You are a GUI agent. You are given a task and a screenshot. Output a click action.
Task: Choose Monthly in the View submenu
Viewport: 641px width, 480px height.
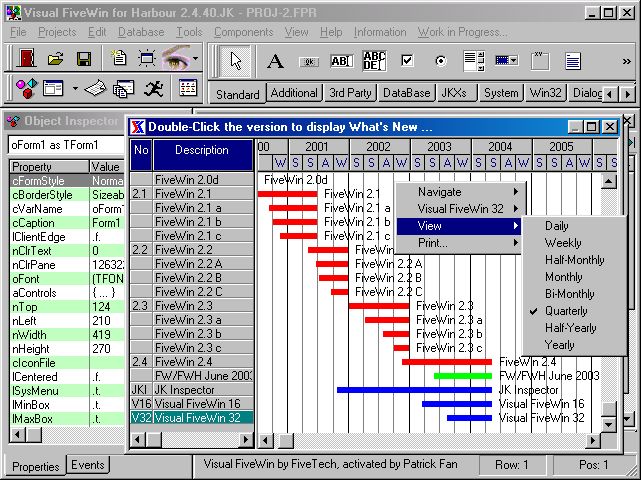563,277
